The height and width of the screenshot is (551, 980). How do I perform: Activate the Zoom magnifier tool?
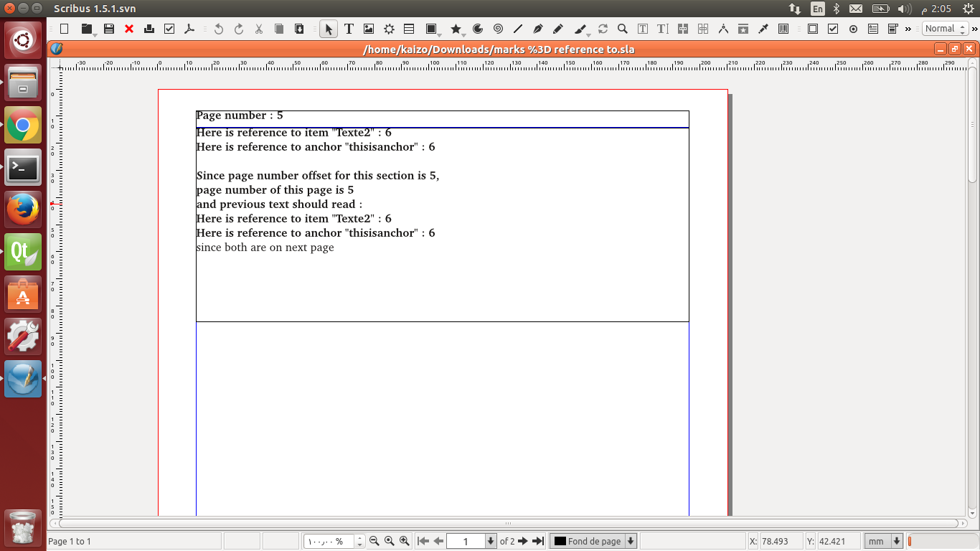623,29
